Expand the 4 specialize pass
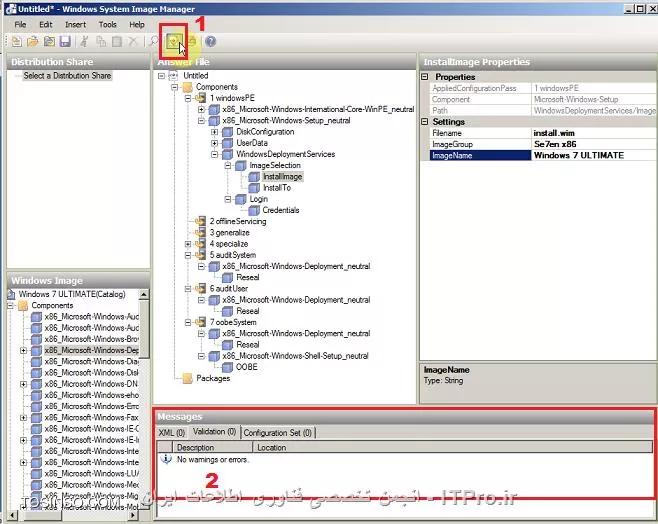 click(188, 244)
